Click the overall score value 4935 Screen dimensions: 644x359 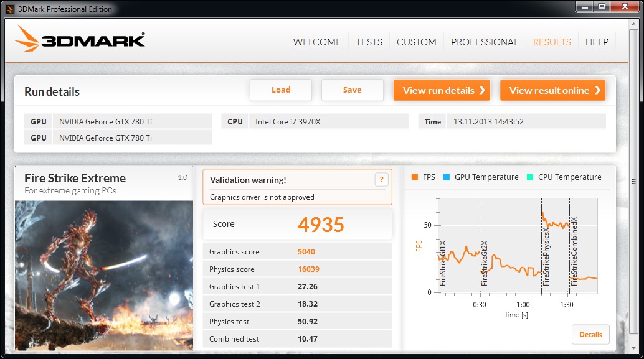pos(321,225)
